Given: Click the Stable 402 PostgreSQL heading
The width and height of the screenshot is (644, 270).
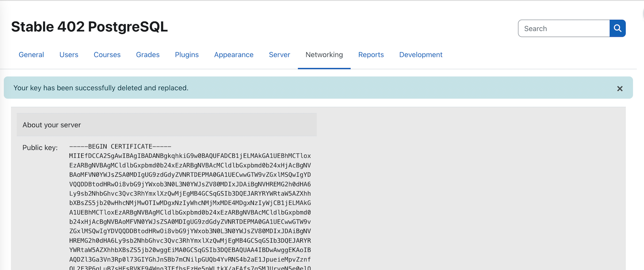Looking at the screenshot, I should coord(89,27).
